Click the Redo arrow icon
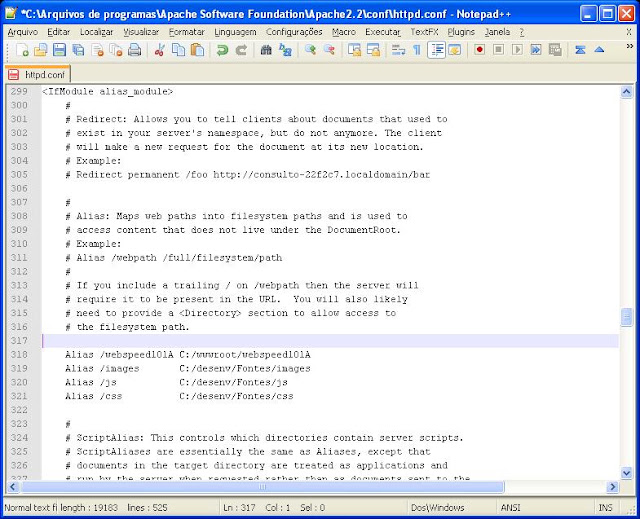This screenshot has width=640, height=519. coord(241,50)
